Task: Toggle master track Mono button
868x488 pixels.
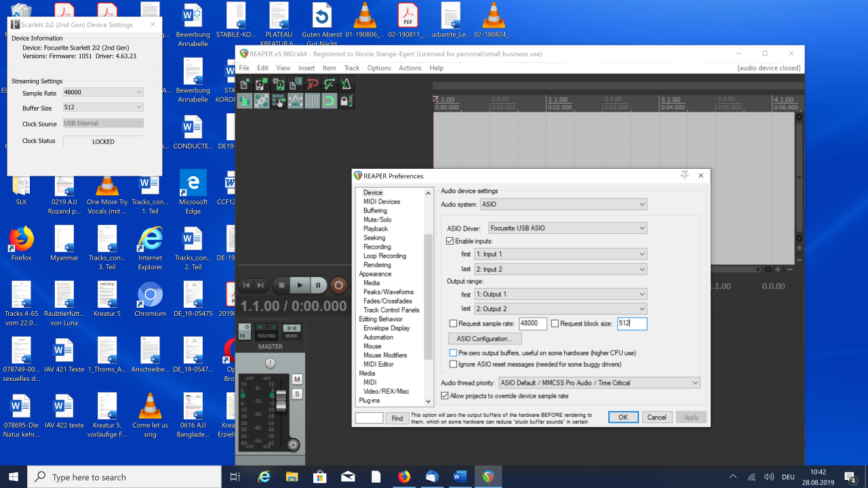Action: (x=292, y=331)
